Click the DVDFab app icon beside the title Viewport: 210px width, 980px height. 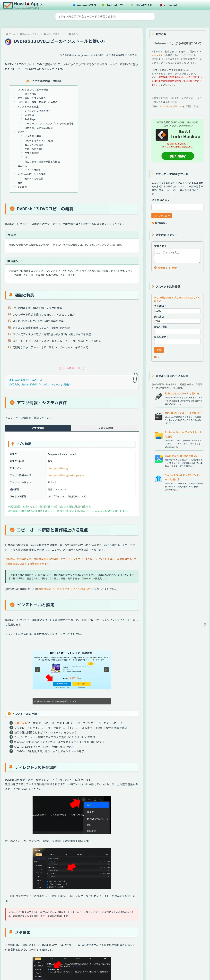point(8,41)
